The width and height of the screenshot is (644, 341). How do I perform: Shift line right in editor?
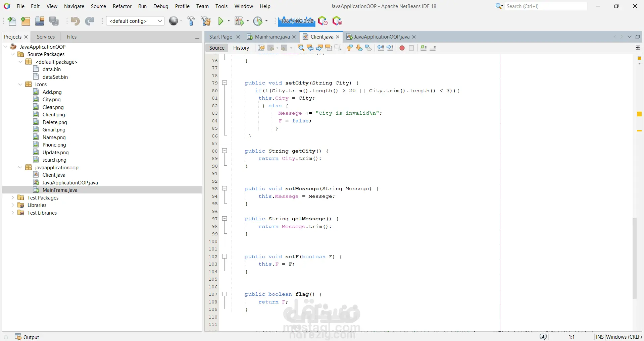390,48
